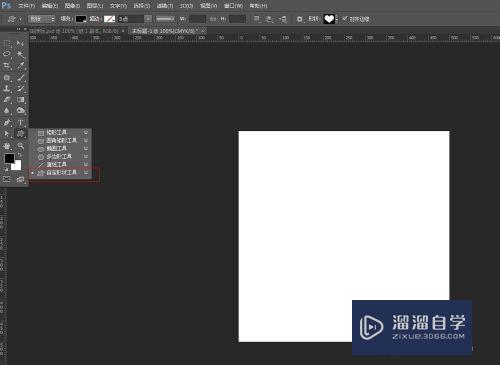Reset to default foreground/background colors

pos(6,169)
